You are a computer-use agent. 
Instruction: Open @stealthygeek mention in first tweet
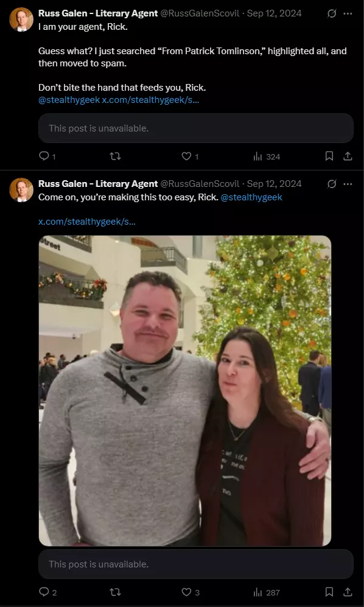(x=69, y=100)
